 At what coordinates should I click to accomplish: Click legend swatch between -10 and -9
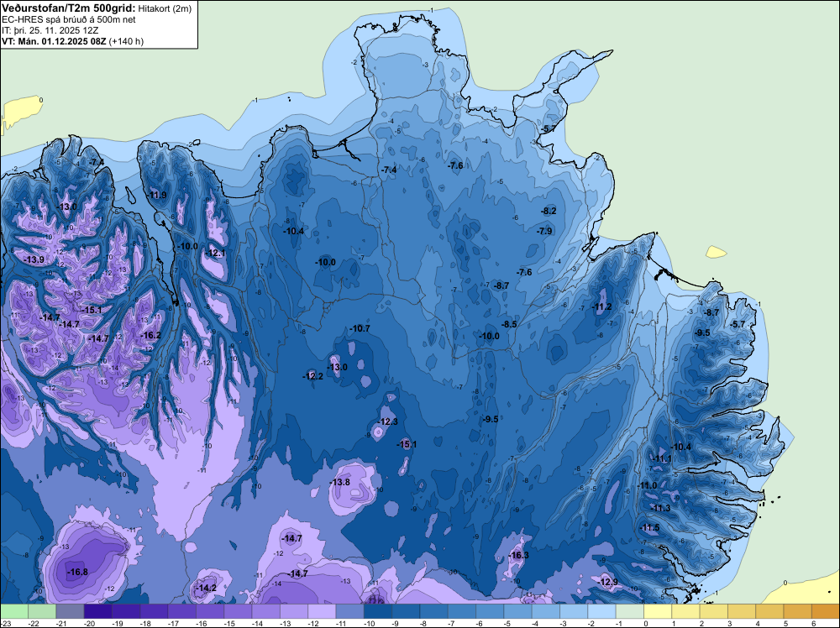(378, 611)
